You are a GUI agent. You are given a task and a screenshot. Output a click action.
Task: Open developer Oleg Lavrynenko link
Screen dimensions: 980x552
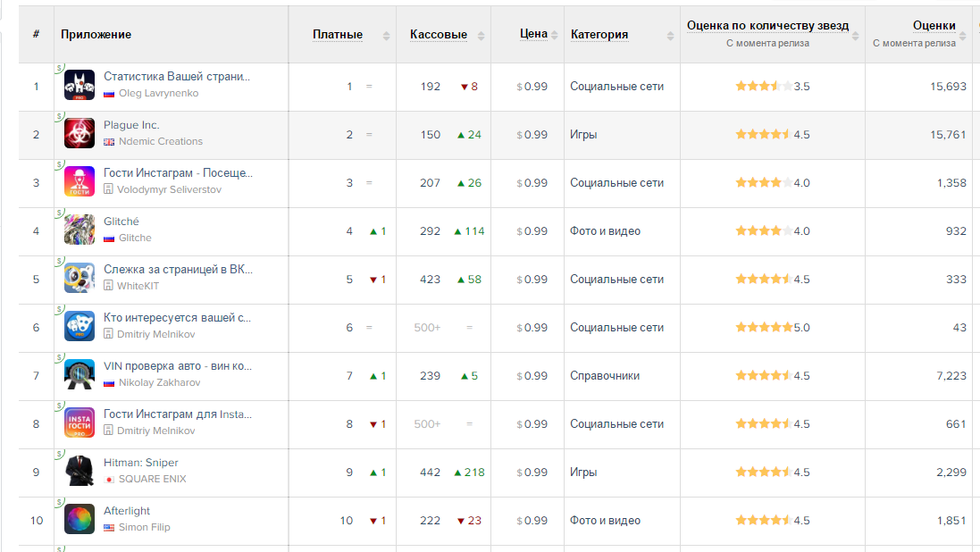click(x=159, y=93)
